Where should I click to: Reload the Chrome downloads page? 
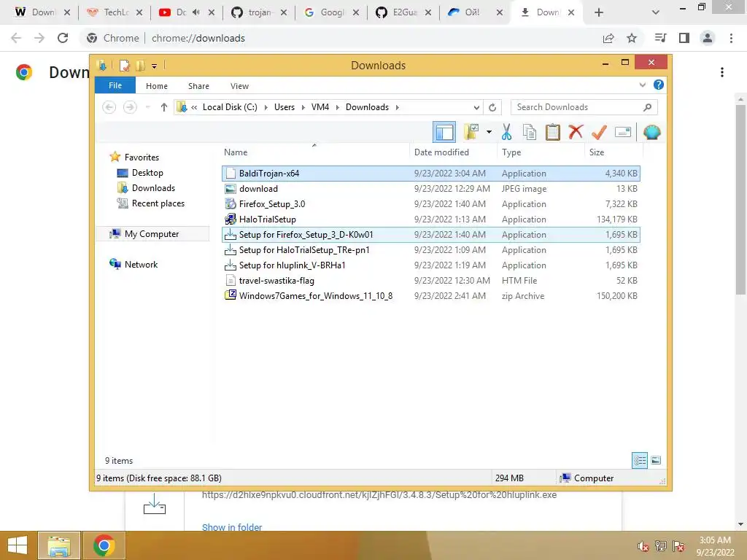[x=63, y=38]
